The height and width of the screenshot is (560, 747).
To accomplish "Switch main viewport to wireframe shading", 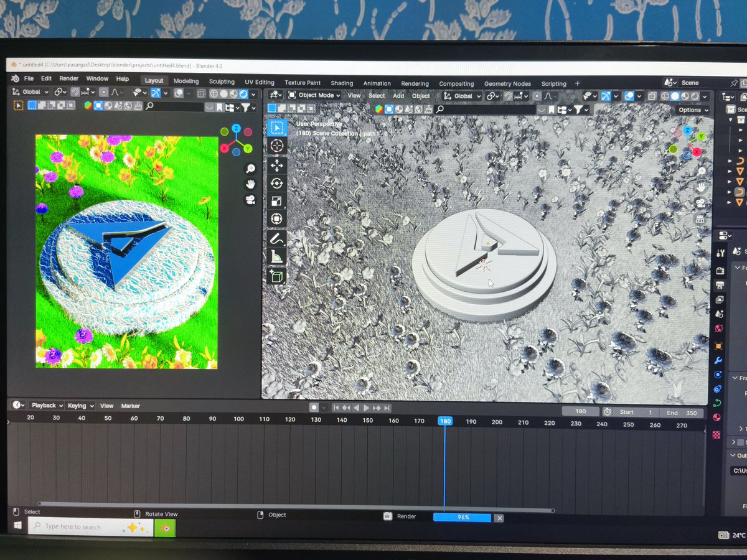I will (x=666, y=96).
